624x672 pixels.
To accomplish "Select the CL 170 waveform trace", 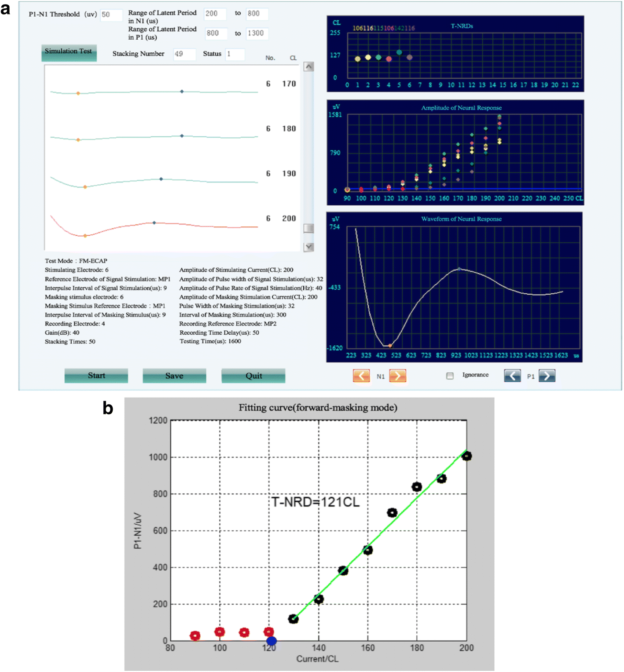I will pyautogui.click(x=154, y=92).
